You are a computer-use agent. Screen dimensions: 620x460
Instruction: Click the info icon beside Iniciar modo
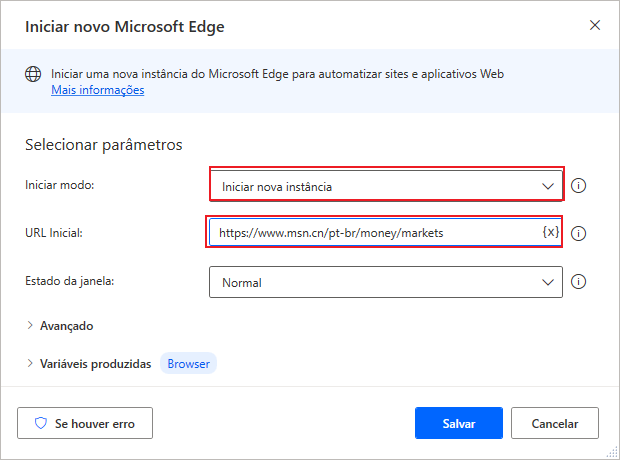click(578, 186)
